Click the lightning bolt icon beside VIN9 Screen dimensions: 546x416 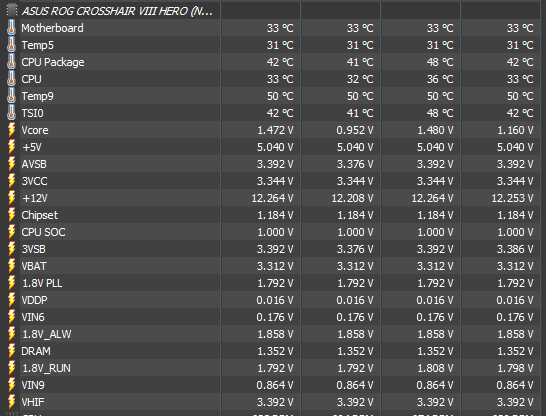[11, 385]
